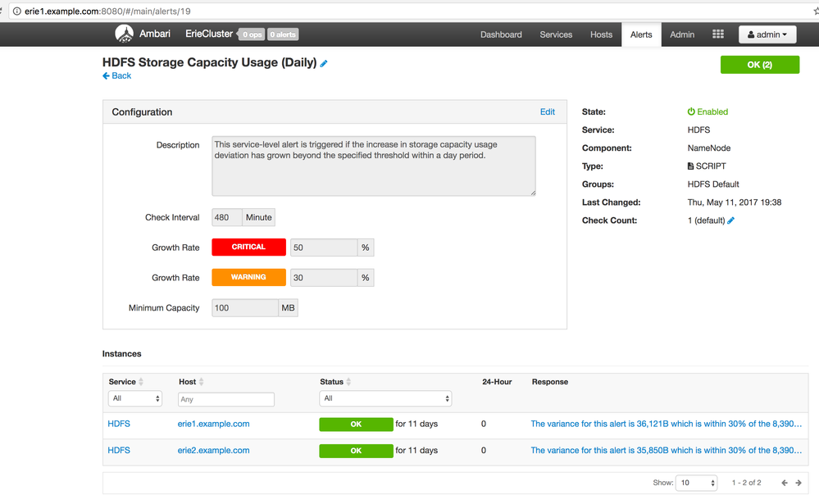Sort instances by Service column
The height and width of the screenshot is (504, 819).
click(141, 382)
